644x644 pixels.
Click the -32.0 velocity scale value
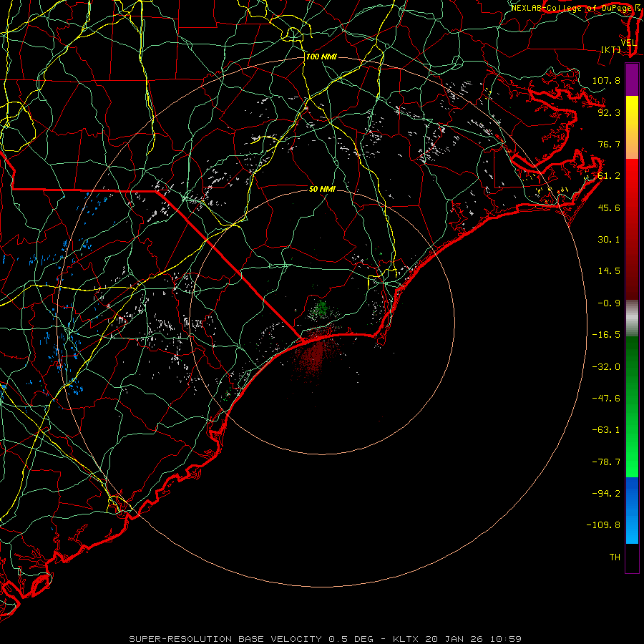point(606,367)
